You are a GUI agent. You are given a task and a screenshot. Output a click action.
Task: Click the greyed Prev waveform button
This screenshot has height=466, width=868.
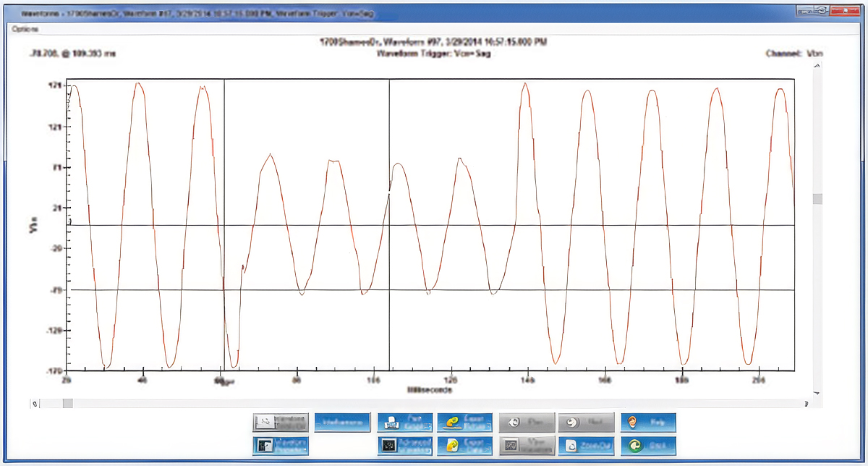[527, 422]
